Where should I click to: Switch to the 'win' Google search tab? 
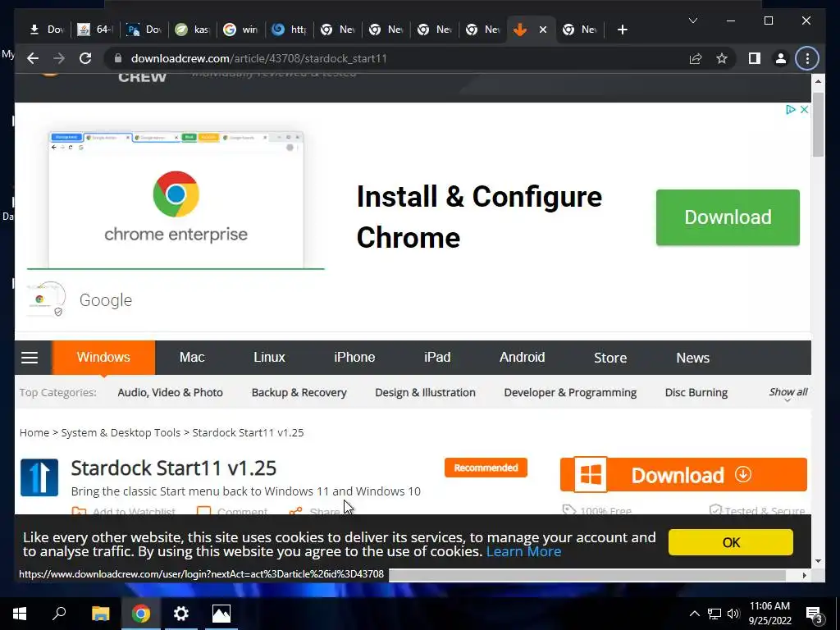[x=240, y=30]
